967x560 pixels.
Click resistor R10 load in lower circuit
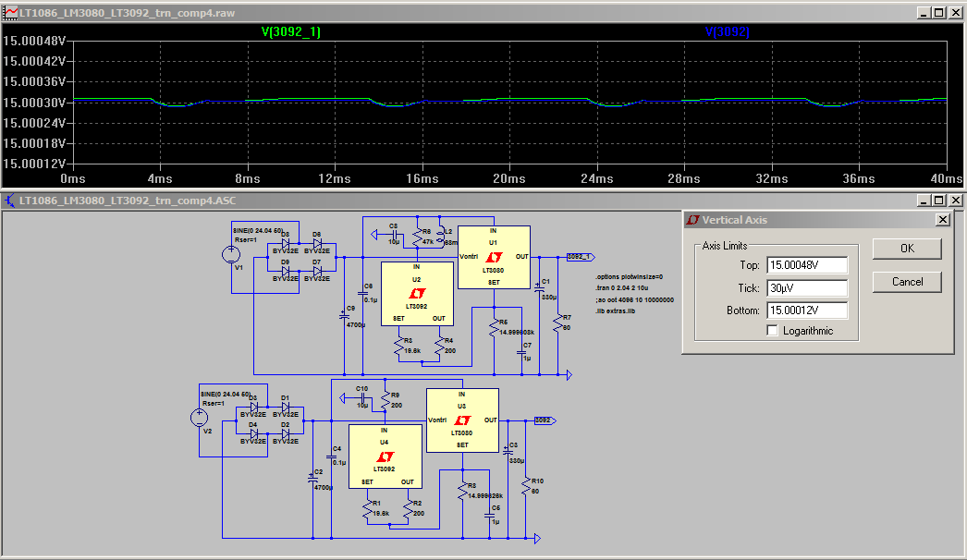point(526,487)
